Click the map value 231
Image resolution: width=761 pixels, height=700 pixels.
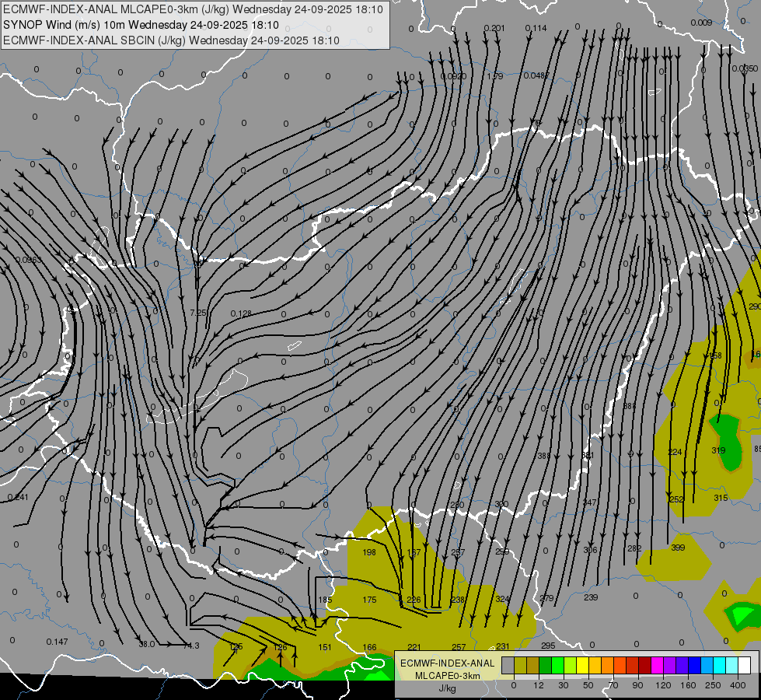[x=503, y=646]
